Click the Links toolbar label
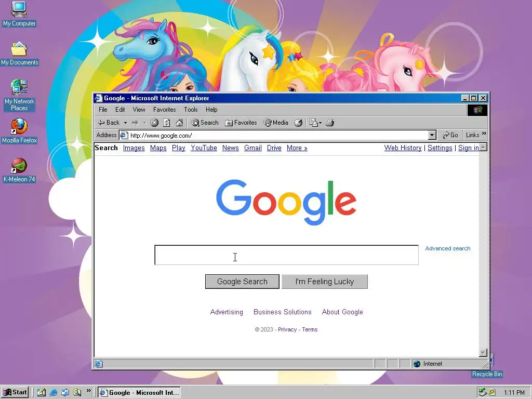The width and height of the screenshot is (532, 399). [x=472, y=135]
